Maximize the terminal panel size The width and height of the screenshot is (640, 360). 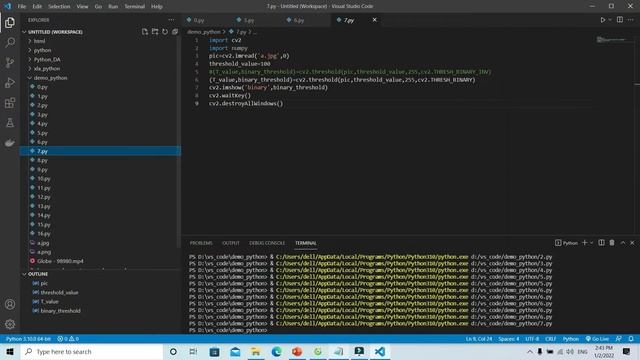pos(623,242)
